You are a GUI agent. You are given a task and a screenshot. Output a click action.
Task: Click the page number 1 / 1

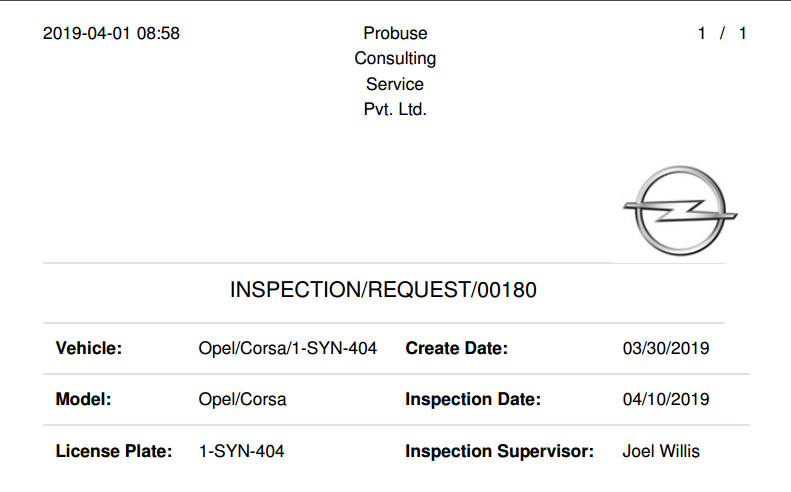722,33
